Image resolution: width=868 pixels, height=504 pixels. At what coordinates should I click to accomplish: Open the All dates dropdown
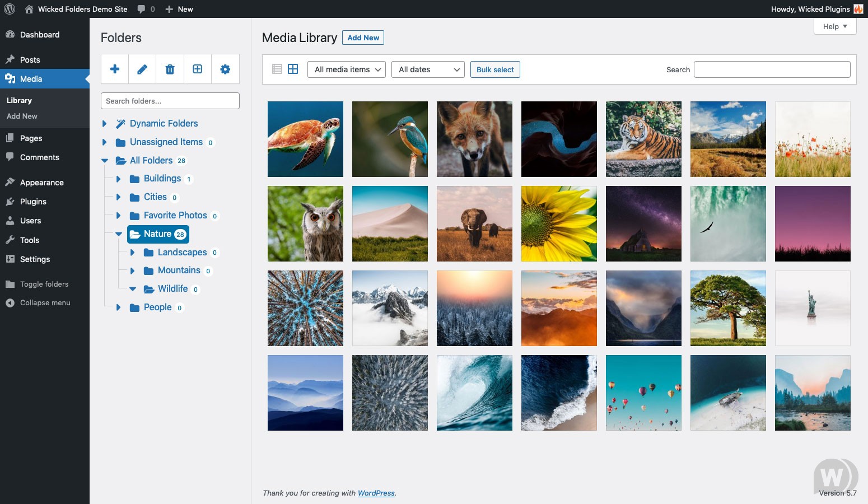[427, 69]
